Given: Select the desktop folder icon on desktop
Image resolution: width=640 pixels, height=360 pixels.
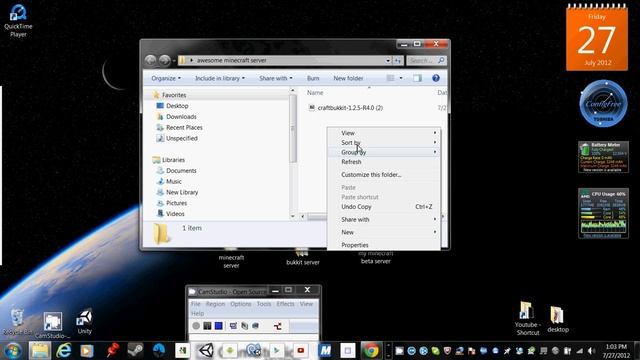Looking at the screenshot, I should [x=558, y=319].
